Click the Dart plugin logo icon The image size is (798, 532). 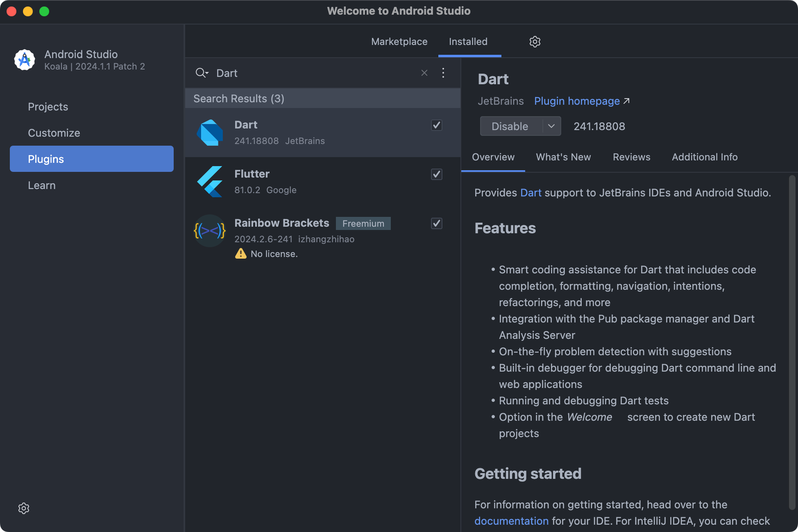click(210, 133)
